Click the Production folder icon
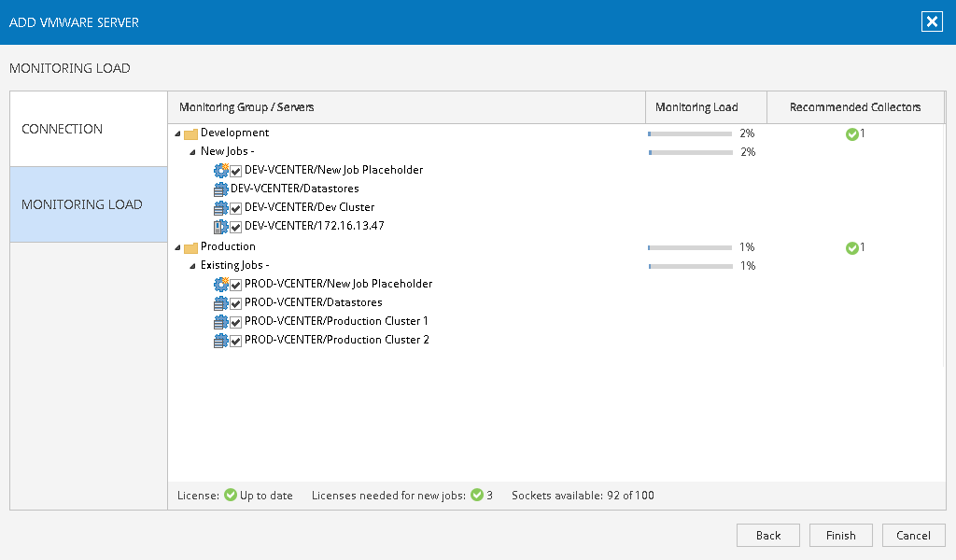Screen dimensions: 956x560 (x=190, y=247)
